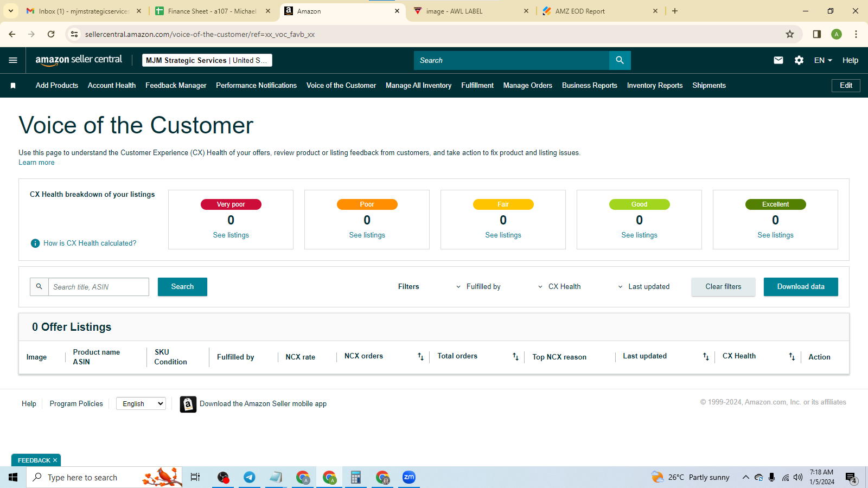The width and height of the screenshot is (868, 488).
Task: Open the English language selector in footer
Action: (141, 403)
